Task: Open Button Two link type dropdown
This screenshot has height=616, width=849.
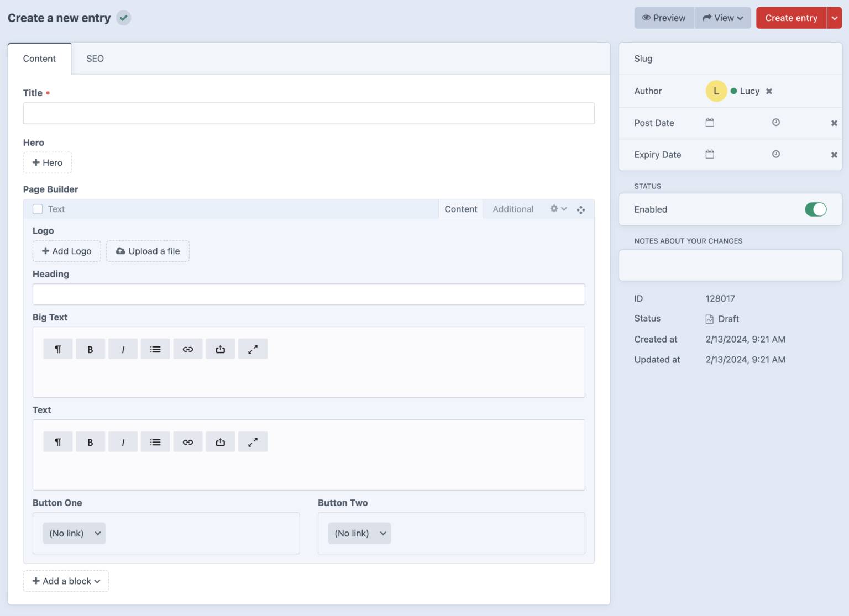Action: tap(359, 533)
